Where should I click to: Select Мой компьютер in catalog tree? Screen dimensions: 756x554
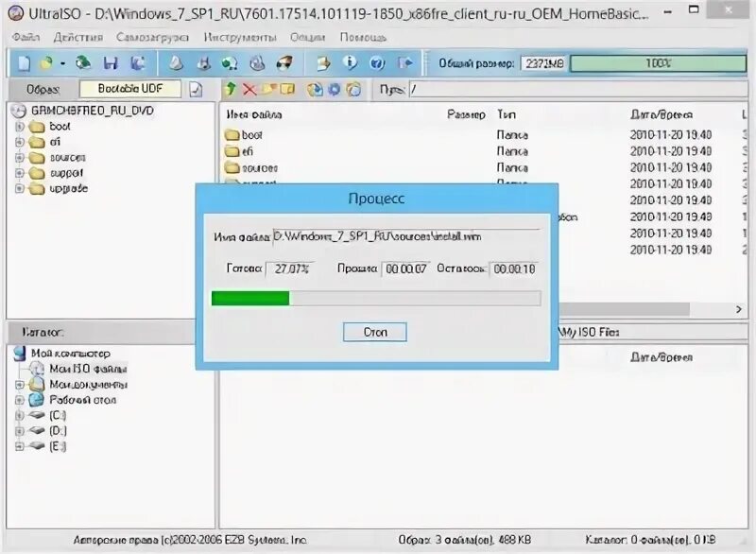click(70, 354)
